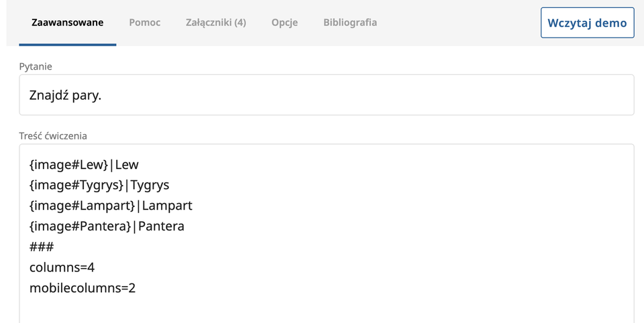The height and width of the screenshot is (323, 644).
Task: Switch to the Zaawansowane tab
Action: 67,23
